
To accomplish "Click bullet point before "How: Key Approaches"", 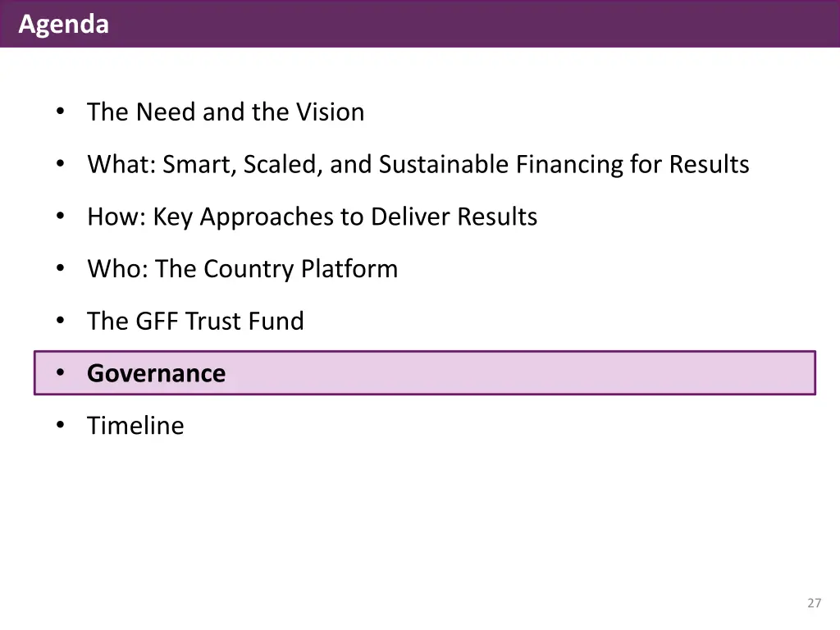I will point(61,216).
